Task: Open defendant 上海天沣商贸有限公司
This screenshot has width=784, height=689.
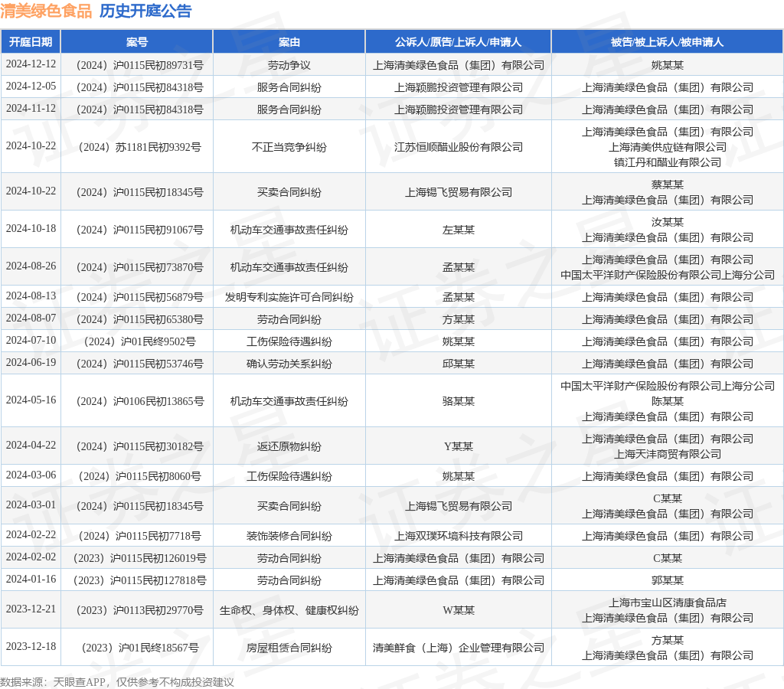Action: (x=667, y=454)
